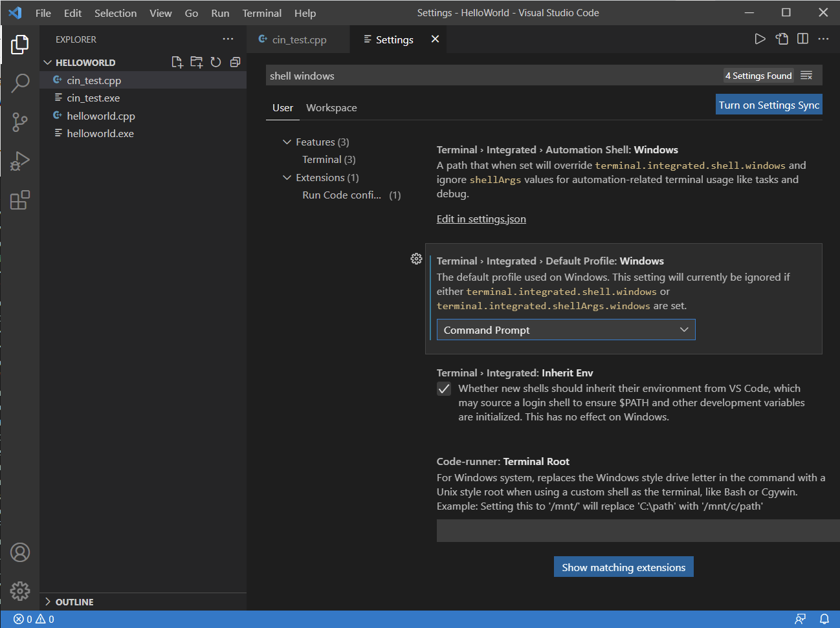Open Edit in settings.json link
This screenshot has height=628, width=840.
click(x=481, y=219)
